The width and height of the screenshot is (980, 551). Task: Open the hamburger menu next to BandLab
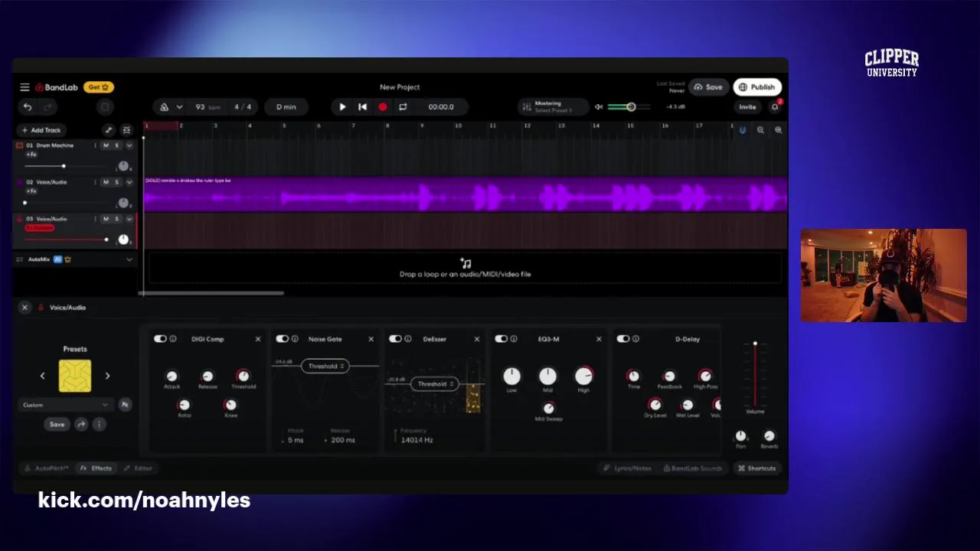point(24,87)
